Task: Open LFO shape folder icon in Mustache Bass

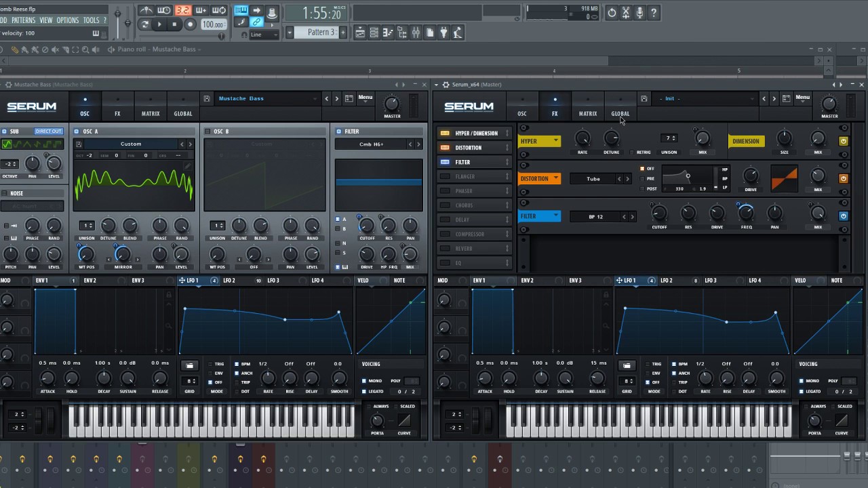Action: pos(190,366)
